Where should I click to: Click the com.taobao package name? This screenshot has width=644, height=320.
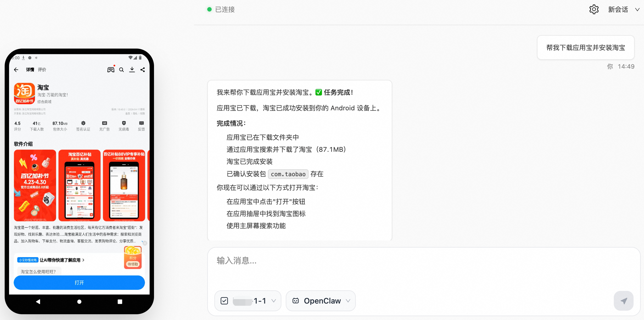(288, 174)
